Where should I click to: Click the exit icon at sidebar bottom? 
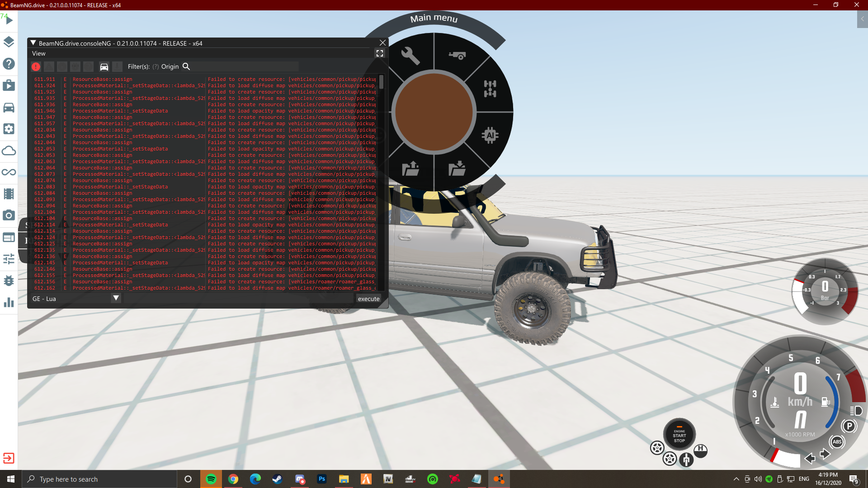(x=9, y=458)
